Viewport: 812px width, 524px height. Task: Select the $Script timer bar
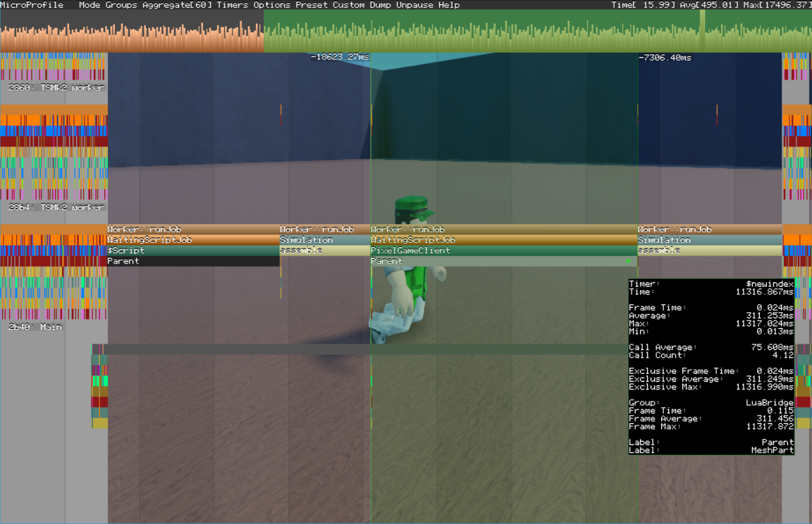click(x=193, y=250)
